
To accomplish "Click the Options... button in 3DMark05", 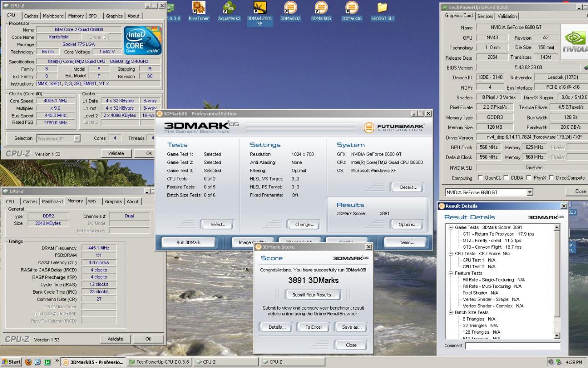I will 408,225.
